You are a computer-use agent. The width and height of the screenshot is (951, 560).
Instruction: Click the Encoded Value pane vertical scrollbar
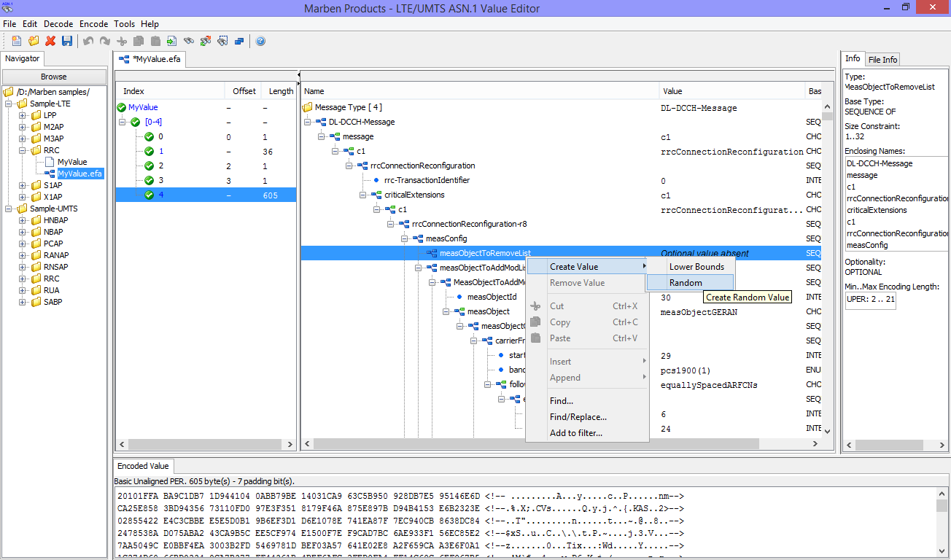tap(942, 524)
